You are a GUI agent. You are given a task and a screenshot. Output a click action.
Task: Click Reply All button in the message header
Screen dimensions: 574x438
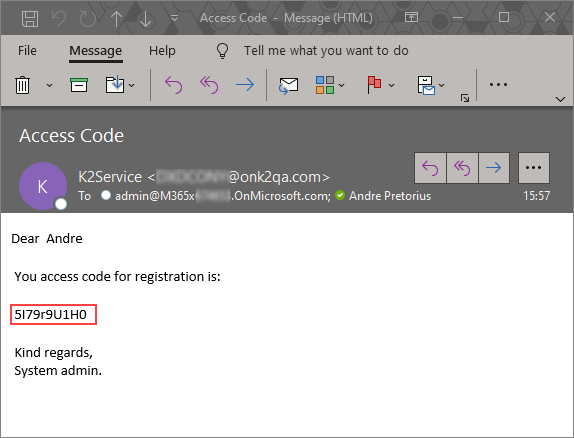(462, 168)
